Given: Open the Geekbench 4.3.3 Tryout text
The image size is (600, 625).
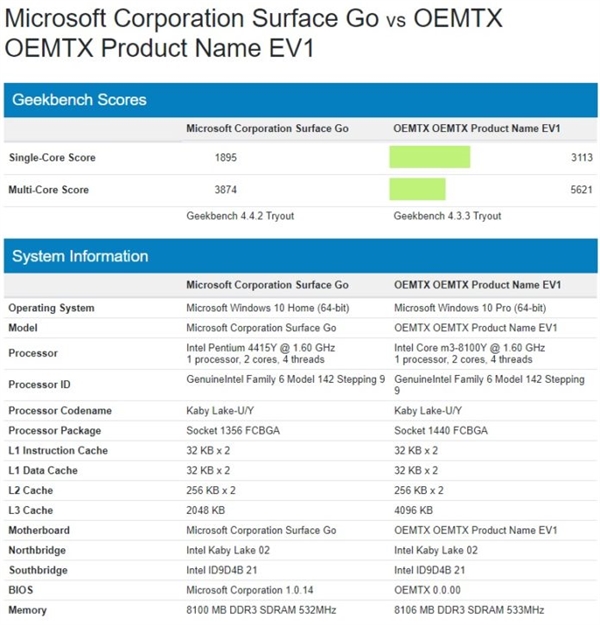Looking at the screenshot, I should coord(447,216).
